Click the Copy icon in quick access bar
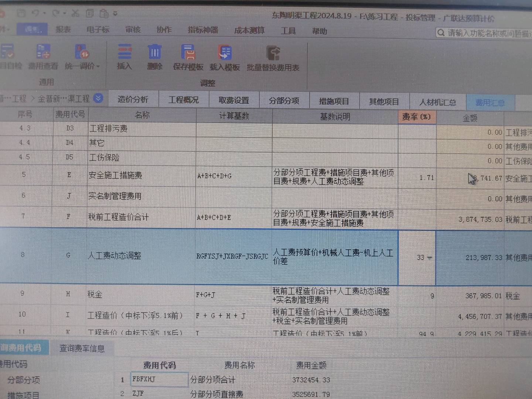This screenshot has width=532, height=399. click(90, 14)
